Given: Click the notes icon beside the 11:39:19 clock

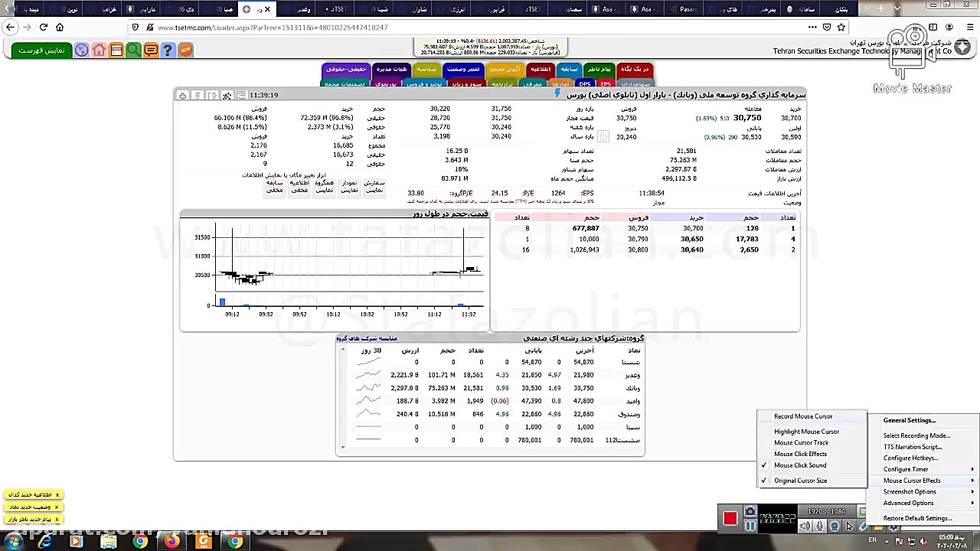Looking at the screenshot, I should click(241, 96).
